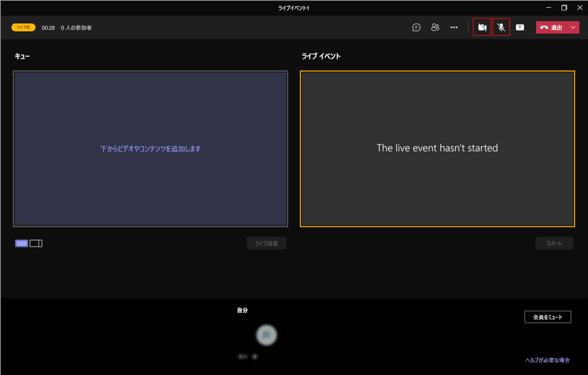Click the スタート button

point(554,243)
